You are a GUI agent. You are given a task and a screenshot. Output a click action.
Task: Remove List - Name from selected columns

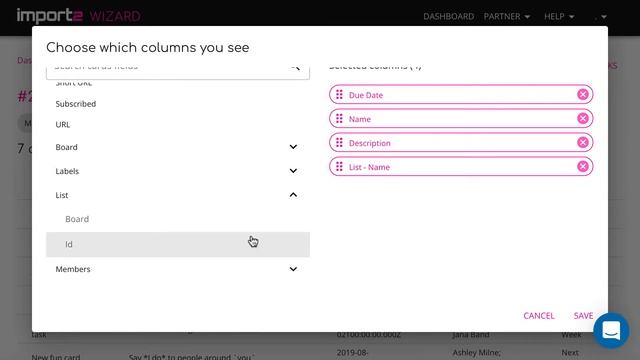[x=582, y=167]
